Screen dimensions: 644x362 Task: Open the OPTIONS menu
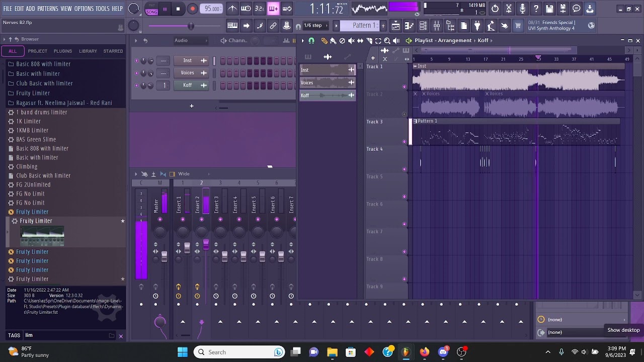tap(84, 9)
